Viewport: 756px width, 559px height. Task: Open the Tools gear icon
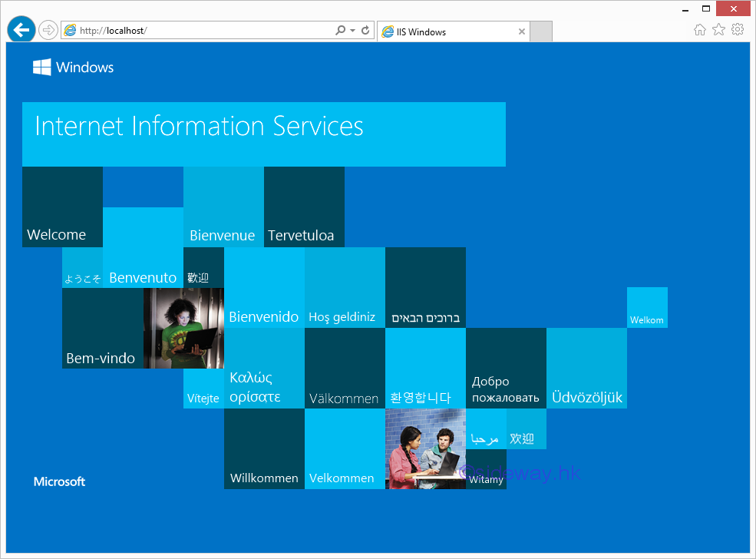pos(738,30)
